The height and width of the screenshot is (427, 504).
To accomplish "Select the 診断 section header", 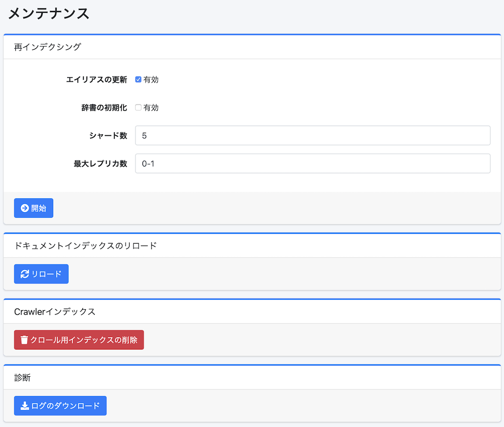I will [x=22, y=378].
